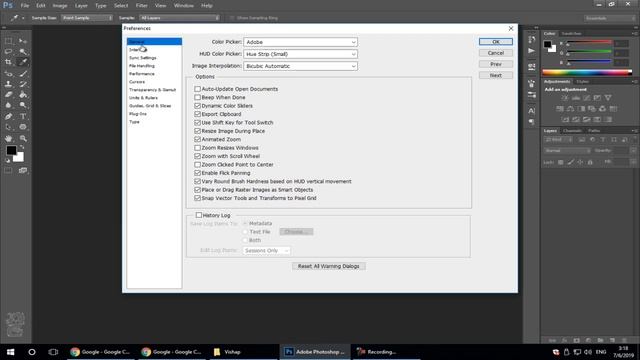Viewport: 640px width, 360px height.
Task: Select the Eraser tool
Action: pos(8,95)
